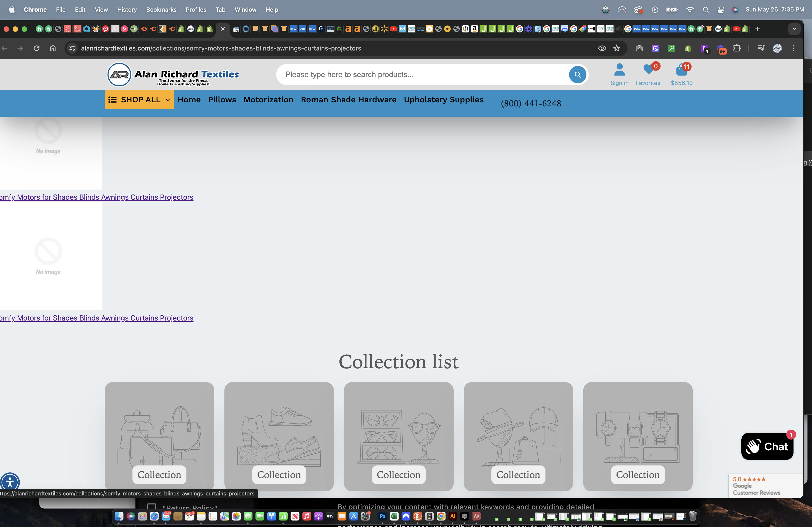Call the (800) 441-6248 phone link
The height and width of the screenshot is (527, 812).
[x=531, y=103]
